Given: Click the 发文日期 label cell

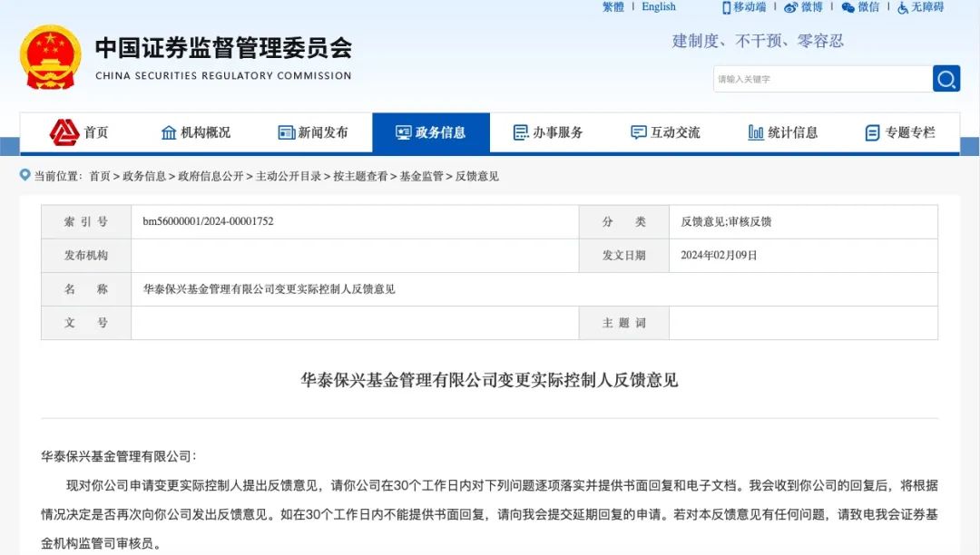Looking at the screenshot, I should click(x=623, y=256).
